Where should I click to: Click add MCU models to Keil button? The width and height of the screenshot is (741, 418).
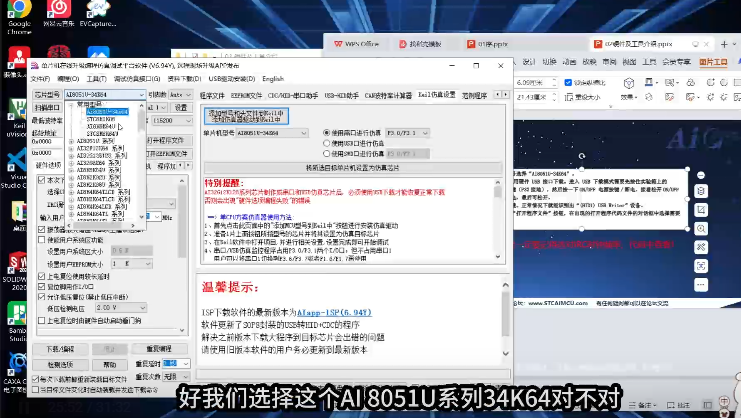tap(246, 116)
